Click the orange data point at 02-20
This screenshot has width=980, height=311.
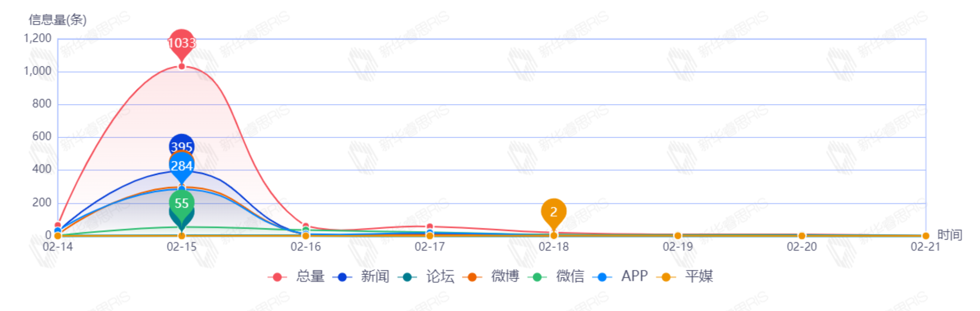tap(801, 236)
